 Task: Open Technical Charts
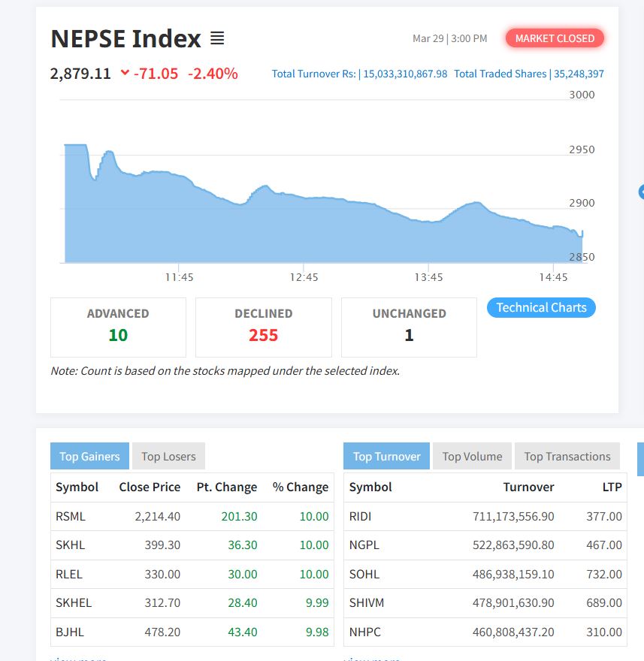point(541,307)
